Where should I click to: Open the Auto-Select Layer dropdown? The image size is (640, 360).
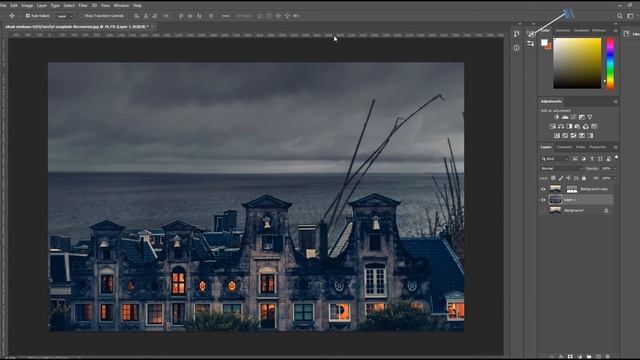pos(64,16)
